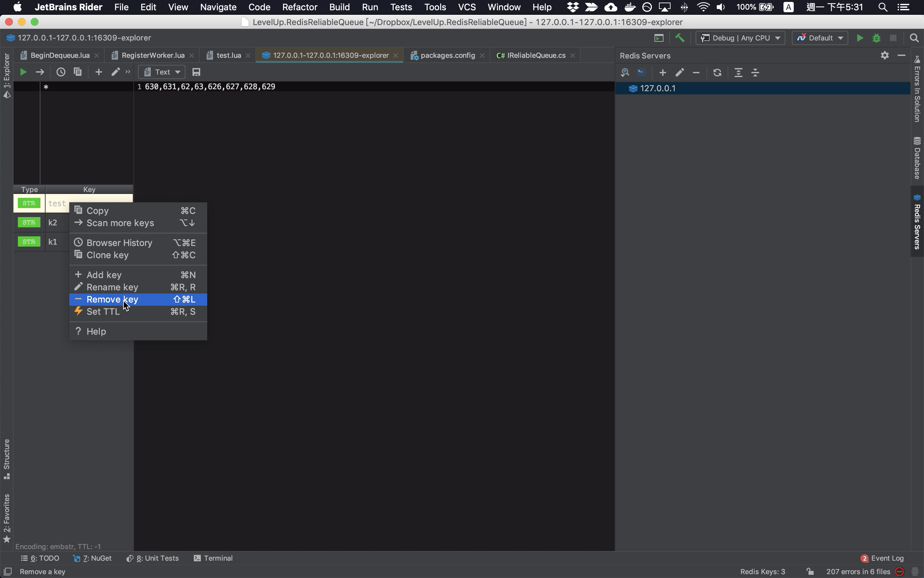924x578 pixels.
Task: Open Redis Servers panel settings gear
Action: click(885, 56)
